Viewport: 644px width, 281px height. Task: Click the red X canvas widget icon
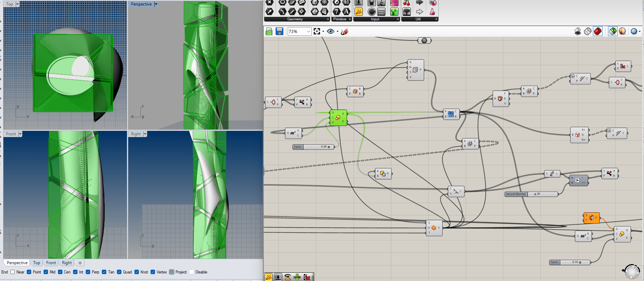(x=307, y=277)
